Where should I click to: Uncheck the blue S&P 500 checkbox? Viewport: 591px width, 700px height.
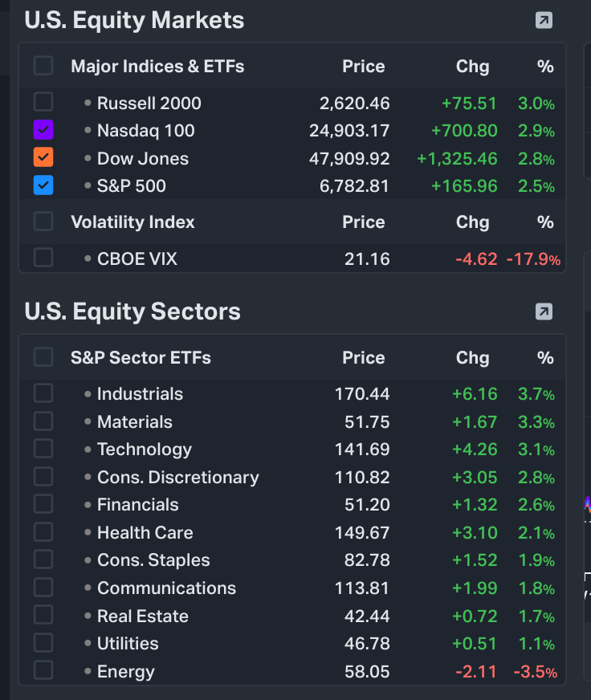click(x=43, y=185)
